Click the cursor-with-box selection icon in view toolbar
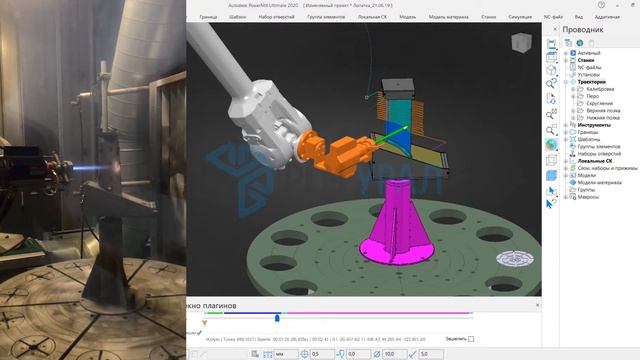Viewport: 640px width, 360px height. point(551,191)
